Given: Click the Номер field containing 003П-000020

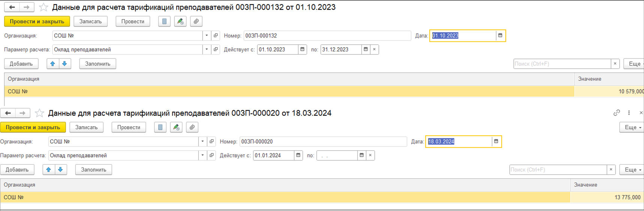Looking at the screenshot, I should [x=323, y=142].
